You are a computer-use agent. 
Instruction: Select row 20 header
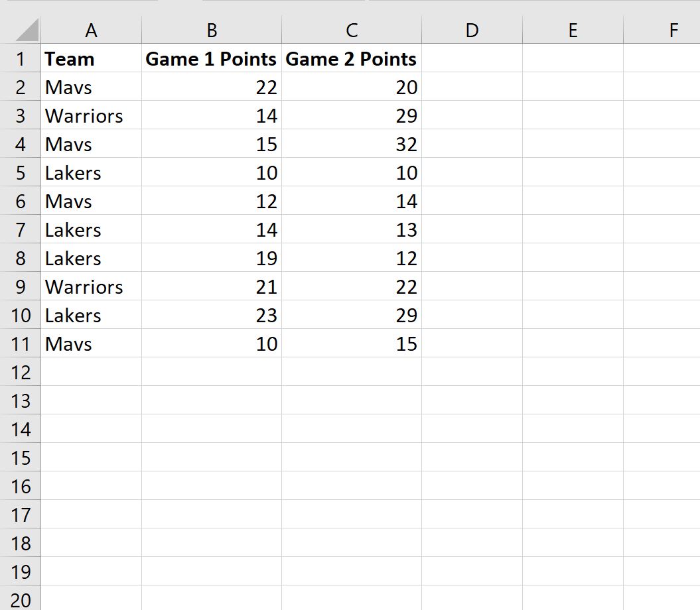[20, 598]
